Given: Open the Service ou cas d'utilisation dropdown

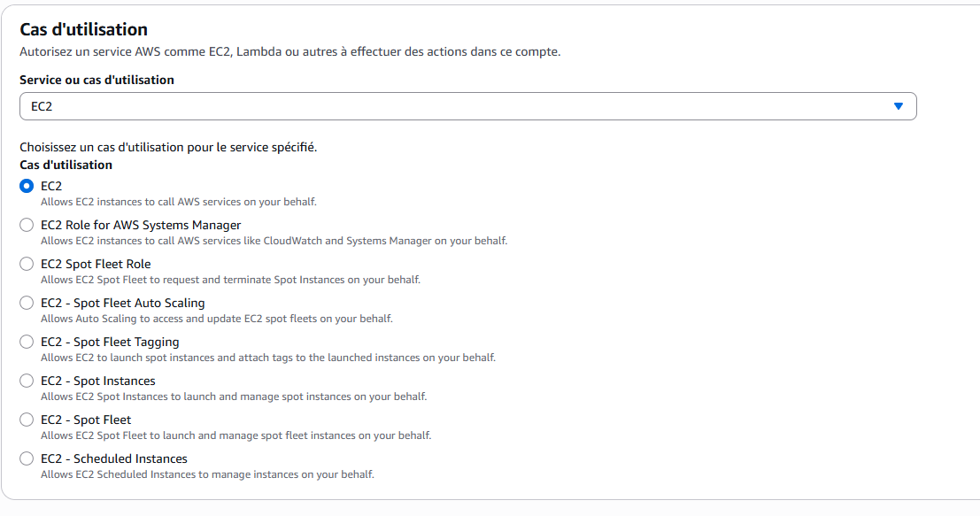Looking at the screenshot, I should pyautogui.click(x=467, y=106).
